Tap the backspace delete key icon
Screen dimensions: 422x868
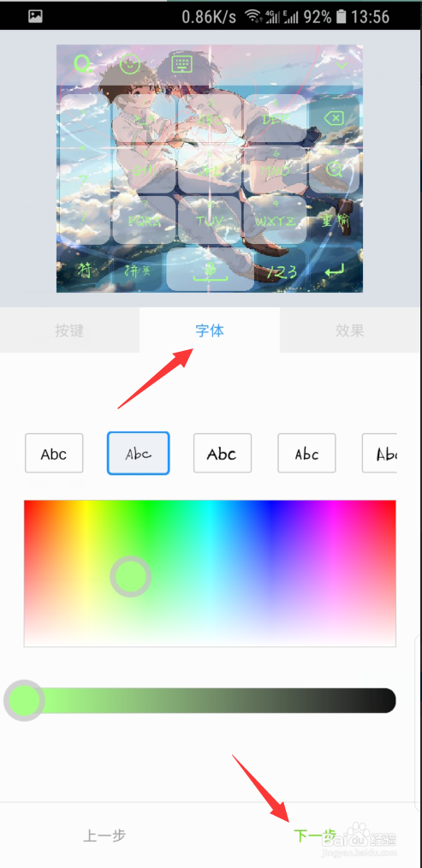tap(334, 118)
